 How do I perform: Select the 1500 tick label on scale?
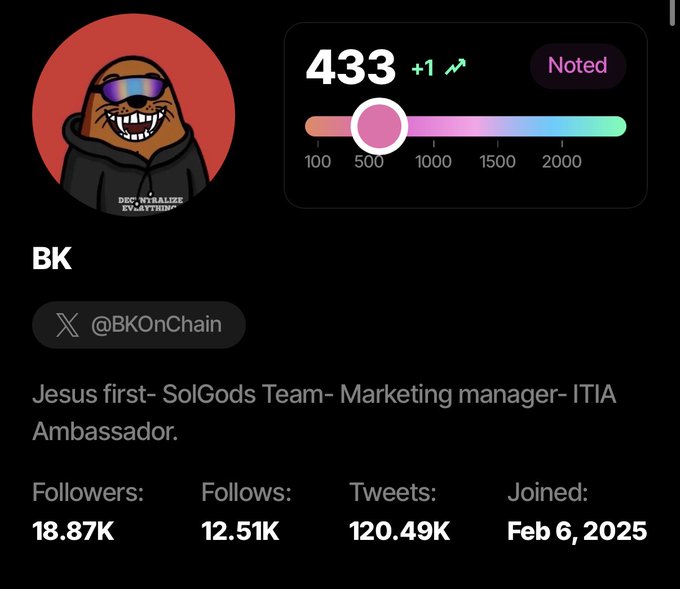click(497, 162)
